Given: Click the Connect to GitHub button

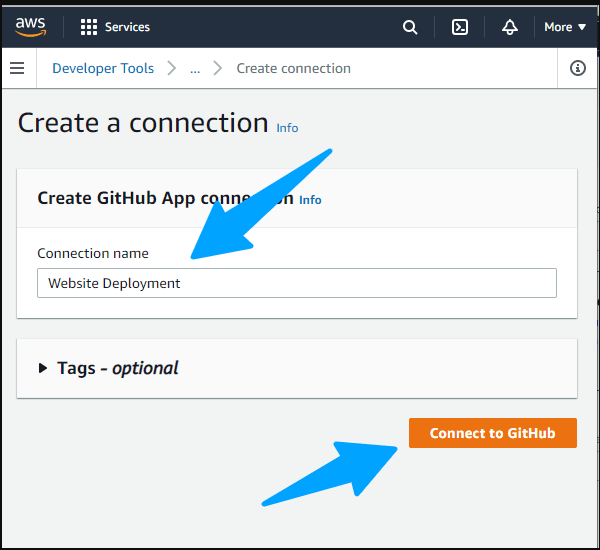Looking at the screenshot, I should coord(493,433).
